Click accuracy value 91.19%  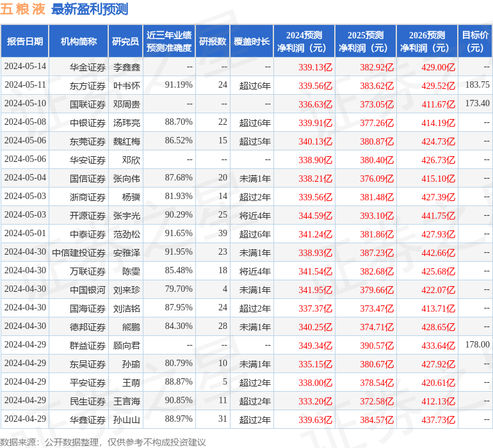[x=179, y=85]
